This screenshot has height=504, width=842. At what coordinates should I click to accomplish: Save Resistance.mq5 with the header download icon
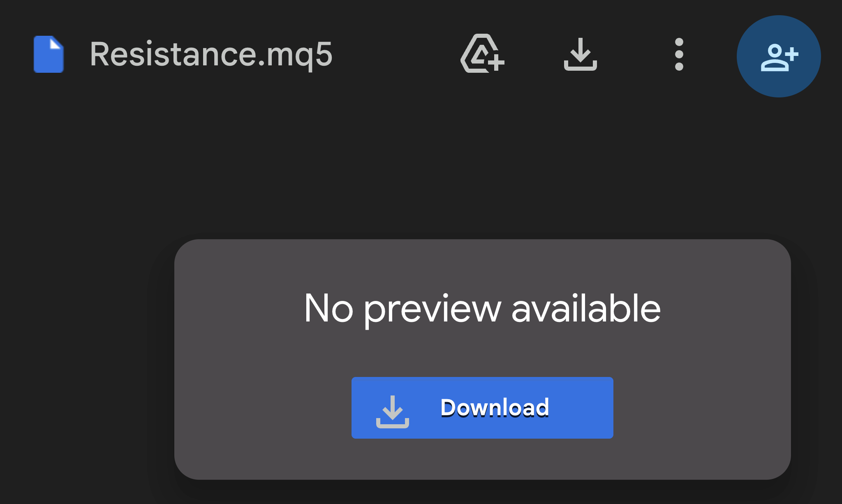tap(580, 54)
